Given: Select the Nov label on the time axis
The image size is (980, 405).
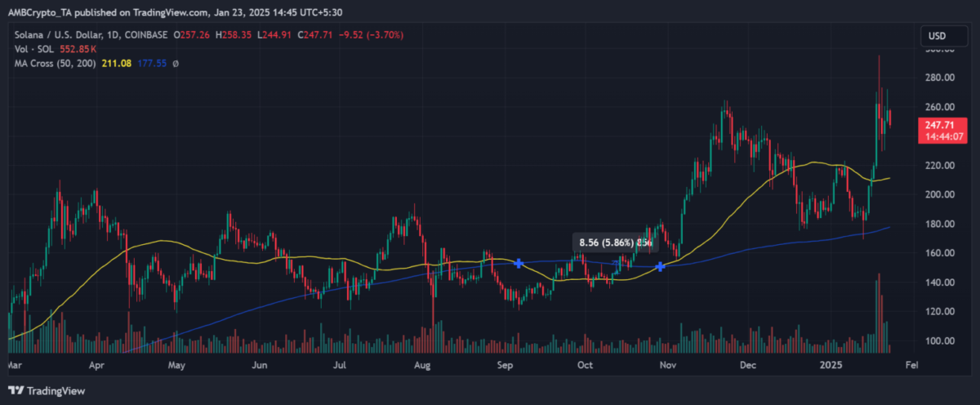Looking at the screenshot, I should pos(668,367).
